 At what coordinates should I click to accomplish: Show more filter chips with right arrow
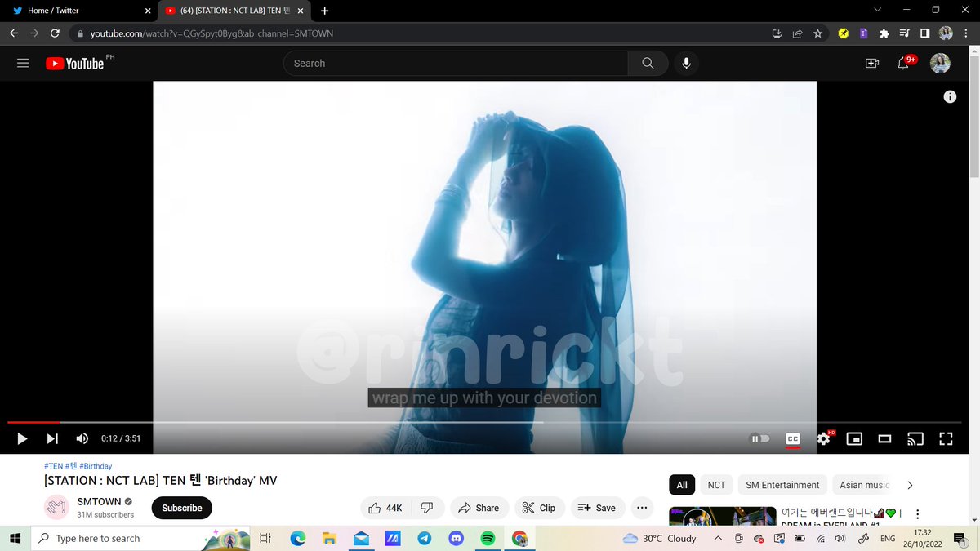point(910,485)
